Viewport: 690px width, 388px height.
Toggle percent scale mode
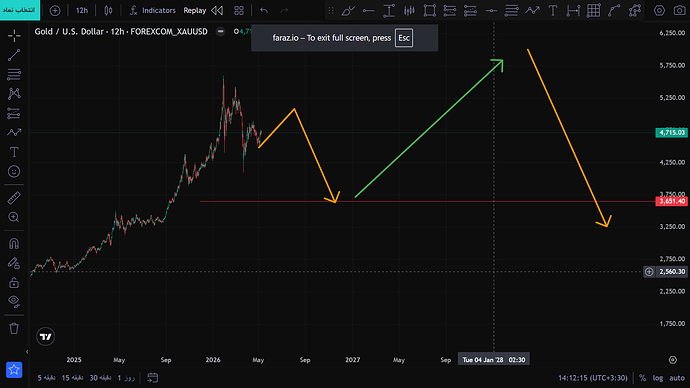tap(642, 378)
